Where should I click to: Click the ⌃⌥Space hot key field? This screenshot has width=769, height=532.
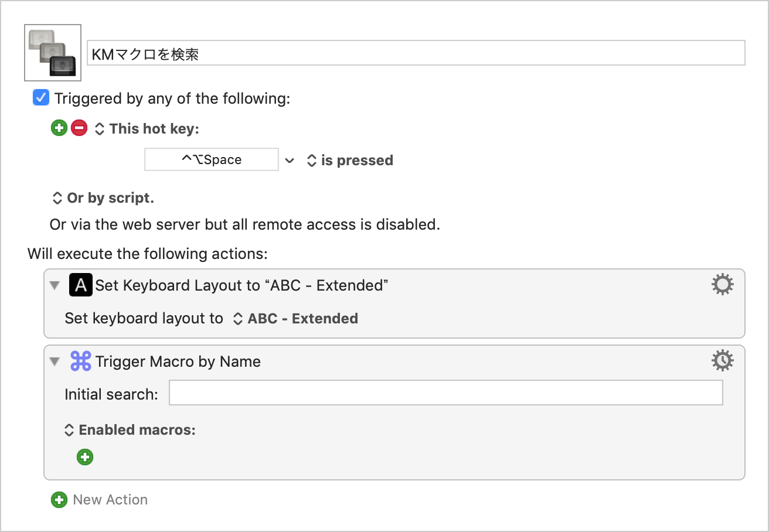[212, 159]
